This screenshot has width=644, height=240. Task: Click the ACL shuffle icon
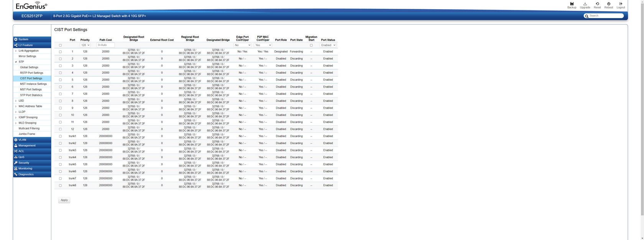(16, 151)
